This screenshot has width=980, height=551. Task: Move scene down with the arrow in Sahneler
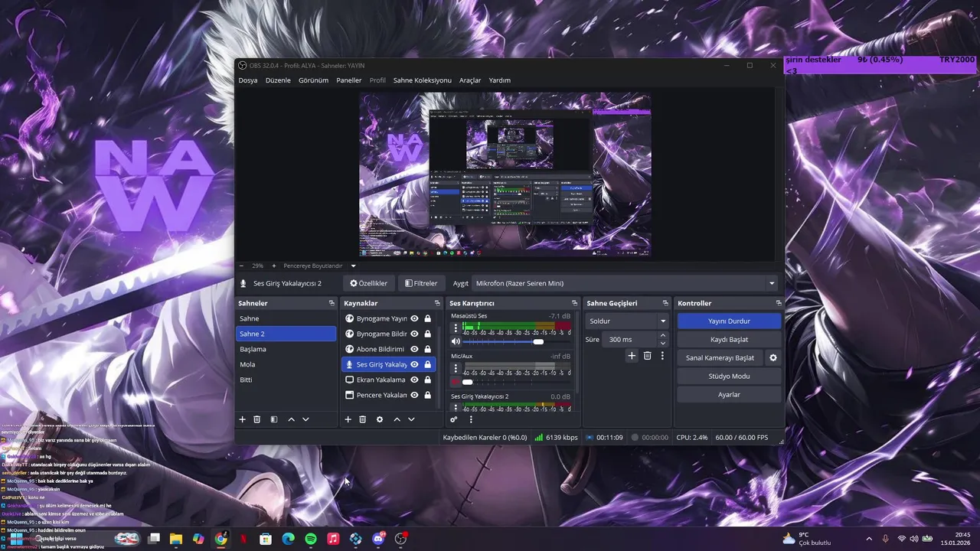click(305, 419)
